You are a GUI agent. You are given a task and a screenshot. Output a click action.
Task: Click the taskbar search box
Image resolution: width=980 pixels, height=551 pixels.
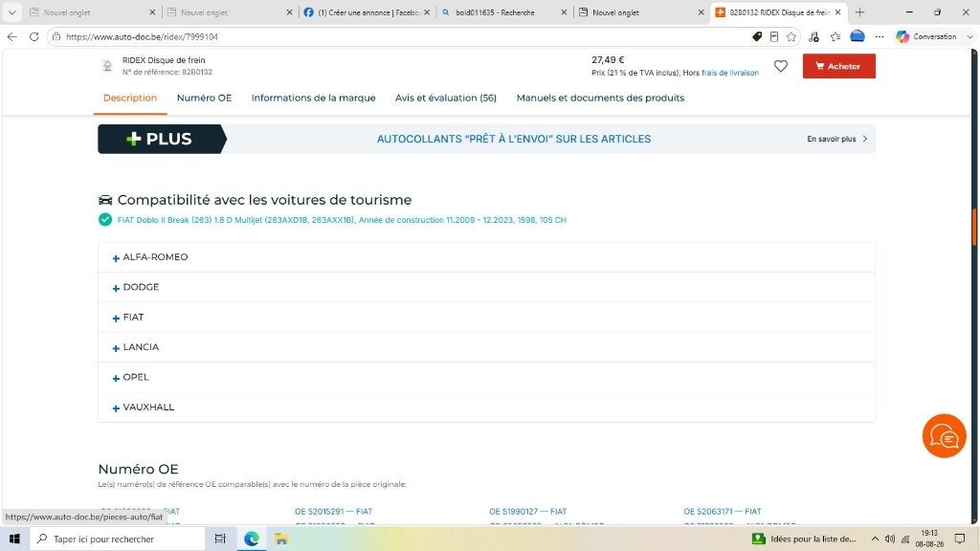coord(117,539)
